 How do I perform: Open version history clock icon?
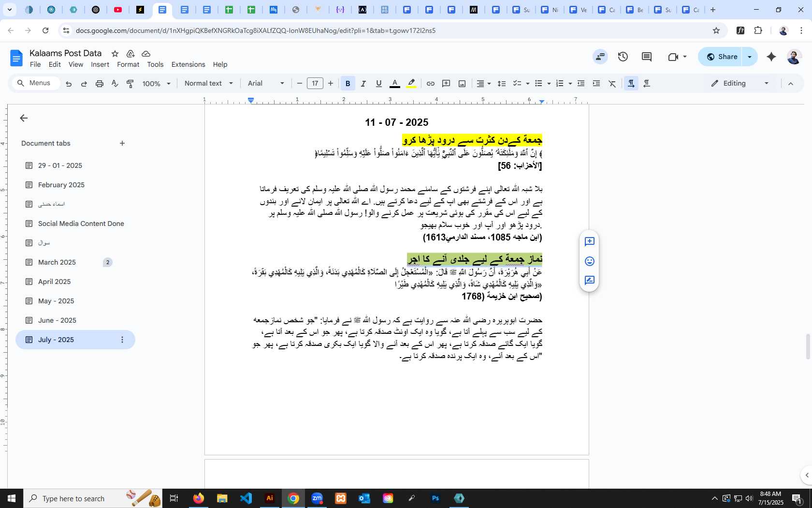click(x=623, y=57)
